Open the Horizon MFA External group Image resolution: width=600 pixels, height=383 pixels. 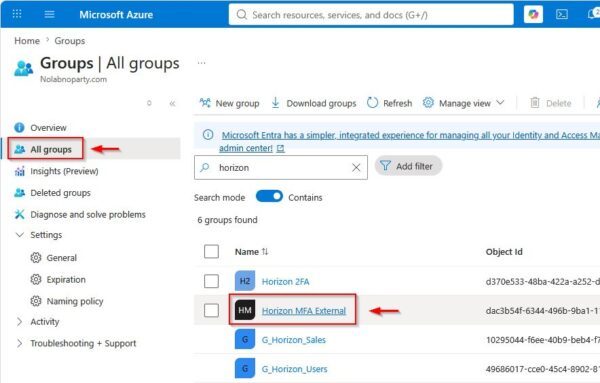(304, 311)
